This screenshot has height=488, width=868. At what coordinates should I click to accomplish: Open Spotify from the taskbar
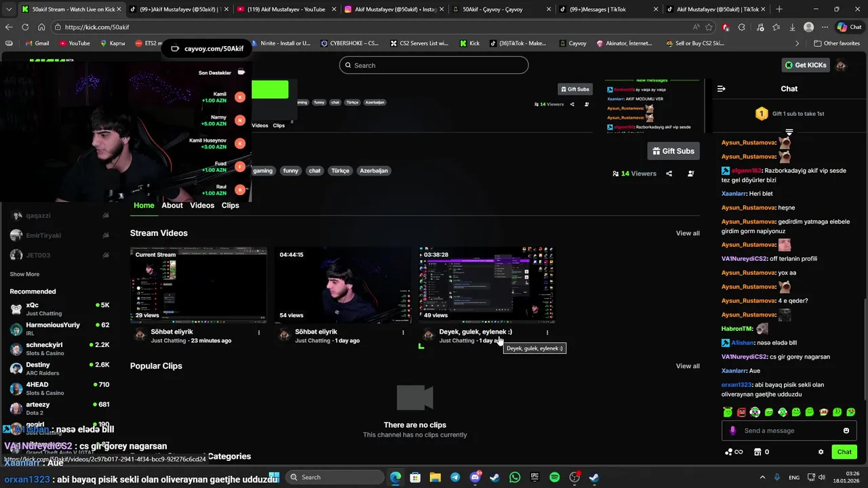point(554,477)
